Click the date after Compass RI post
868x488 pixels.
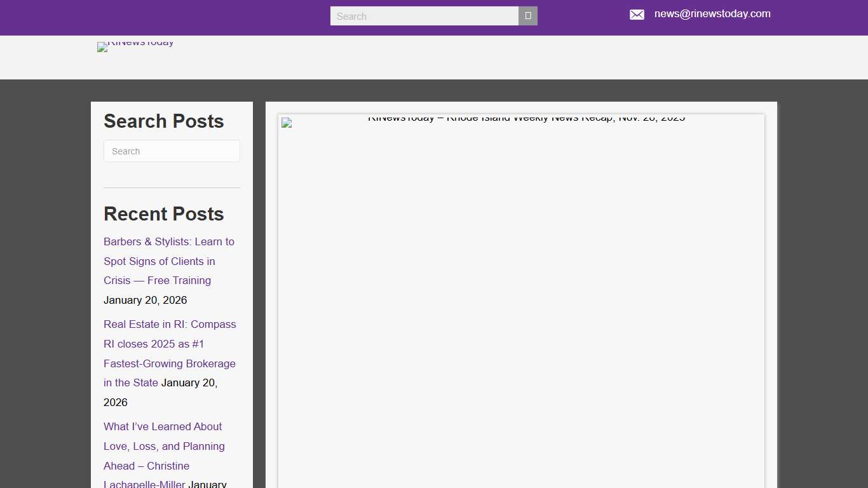coord(189,383)
